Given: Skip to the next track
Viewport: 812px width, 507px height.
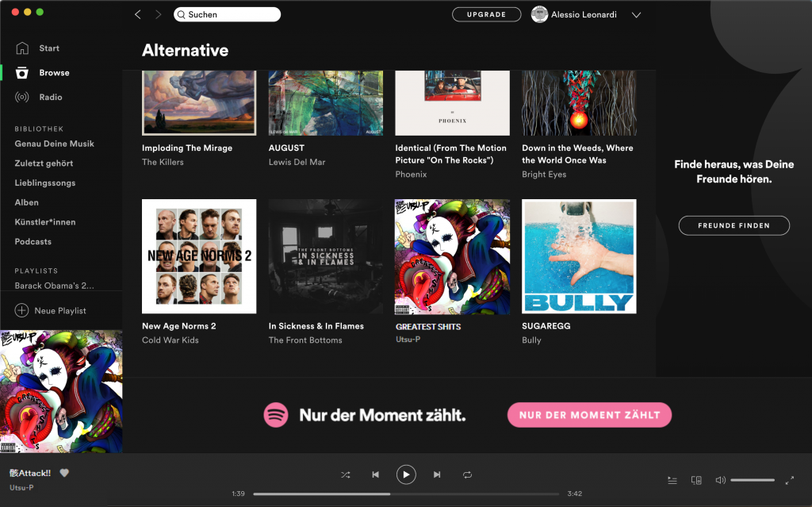Looking at the screenshot, I should pyautogui.click(x=437, y=474).
